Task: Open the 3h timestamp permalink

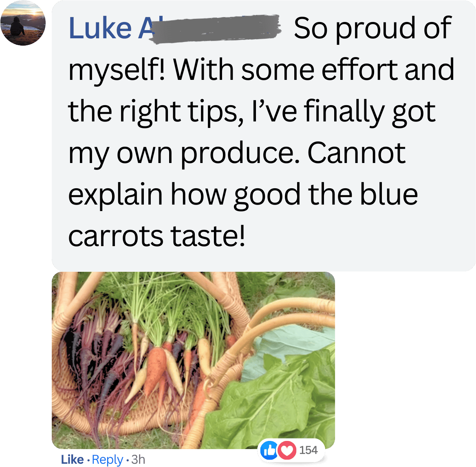Action: pyautogui.click(x=139, y=459)
